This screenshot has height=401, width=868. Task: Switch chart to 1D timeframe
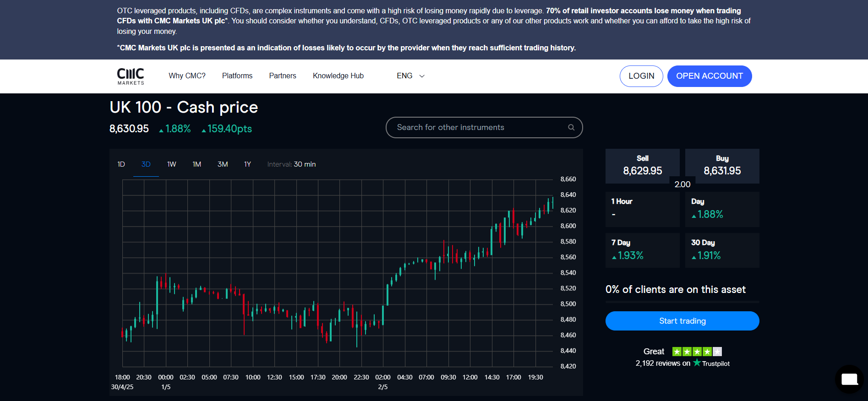click(x=121, y=164)
